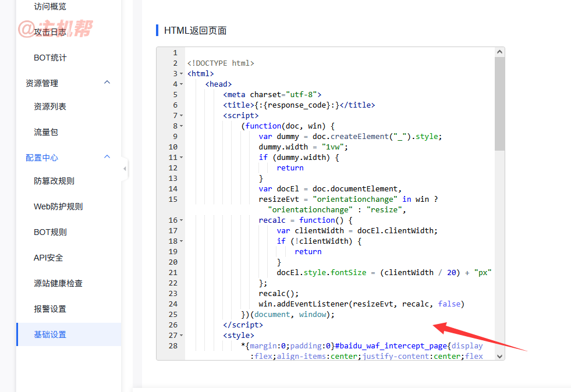Fold the <html> block at line 3
This screenshot has height=392, width=571.
[182, 73]
